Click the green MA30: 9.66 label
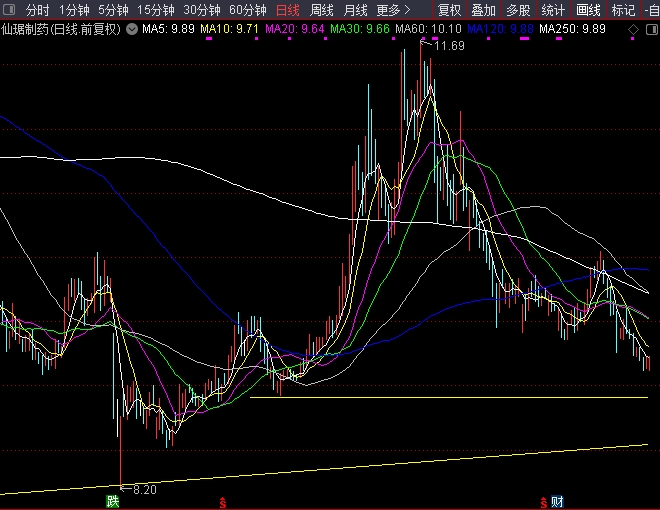This screenshot has height=510, width=660. click(360, 29)
